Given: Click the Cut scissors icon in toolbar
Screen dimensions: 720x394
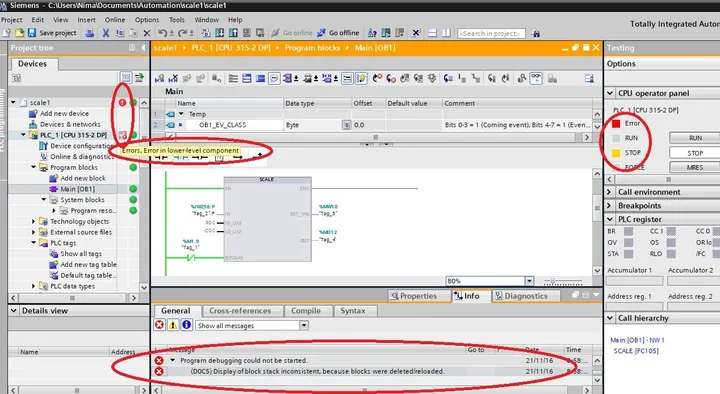Looking at the screenshot, I should [106, 33].
